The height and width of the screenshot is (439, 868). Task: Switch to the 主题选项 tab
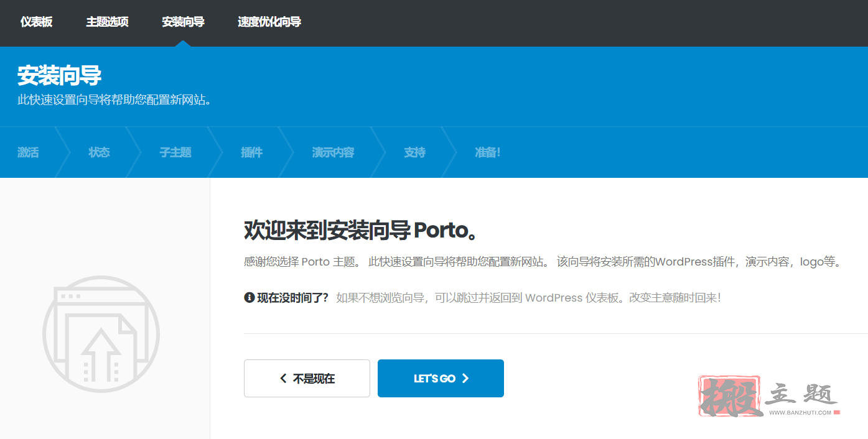click(107, 22)
